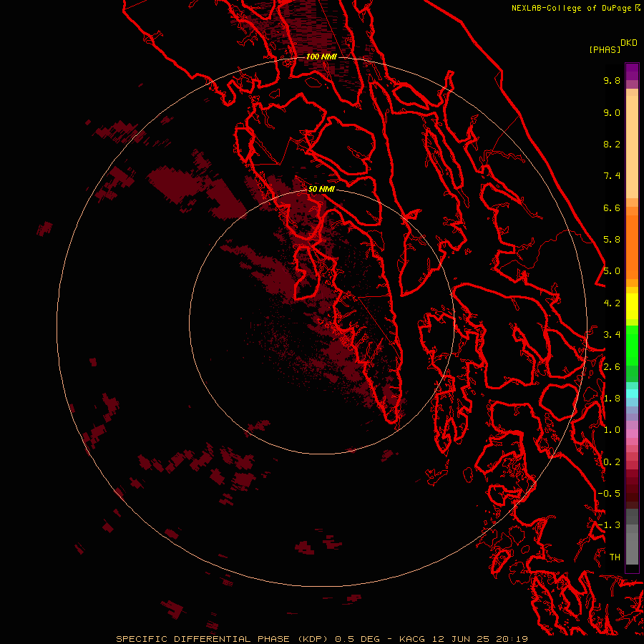Click the -1.3 scale value
Image resolution: width=644 pixels, height=644 pixels.
pyautogui.click(x=609, y=525)
